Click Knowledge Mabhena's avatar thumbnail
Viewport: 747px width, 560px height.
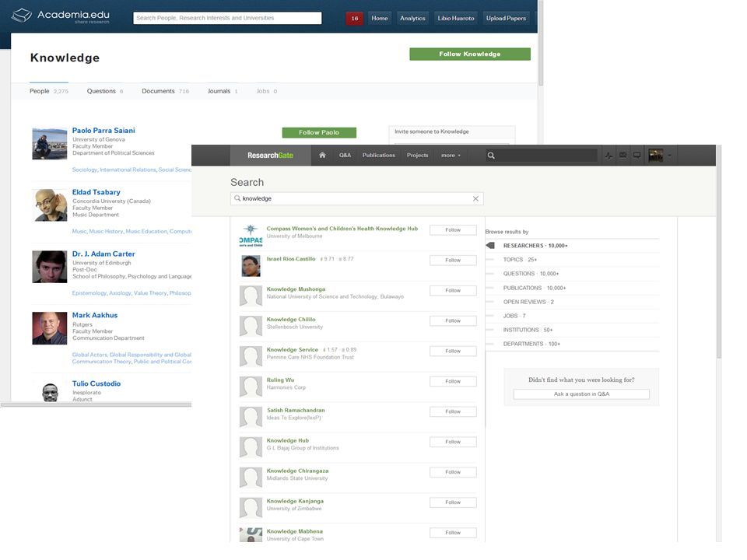(x=251, y=534)
